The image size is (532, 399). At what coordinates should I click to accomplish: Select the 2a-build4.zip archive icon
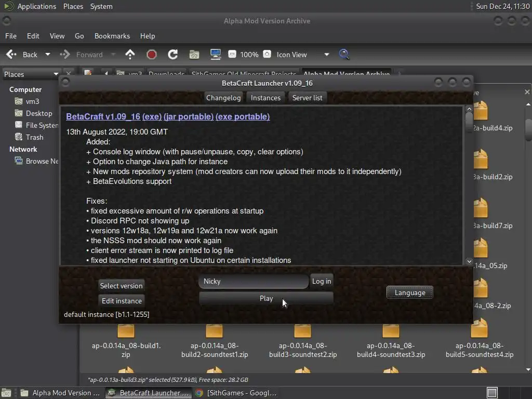click(x=481, y=110)
